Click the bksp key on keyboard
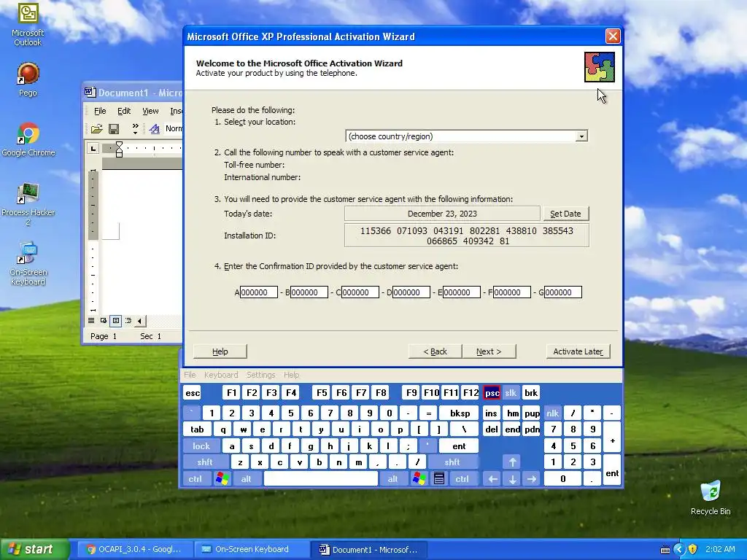 click(x=460, y=413)
